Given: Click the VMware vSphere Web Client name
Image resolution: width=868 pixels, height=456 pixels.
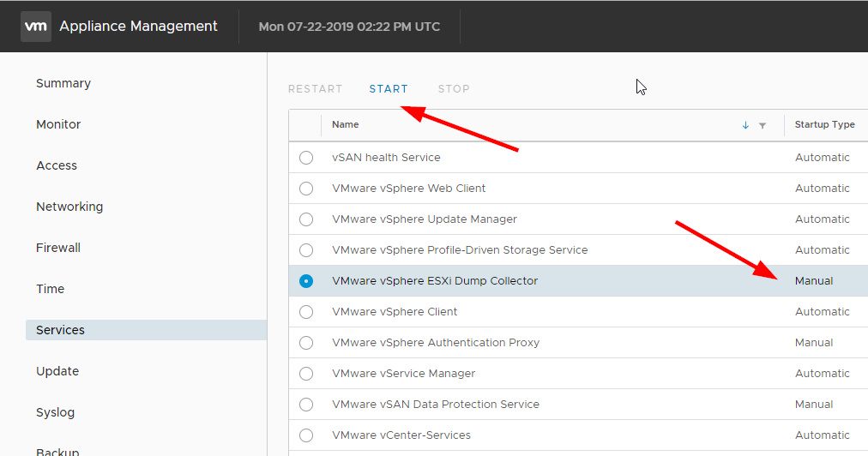Looking at the screenshot, I should click(x=408, y=189).
